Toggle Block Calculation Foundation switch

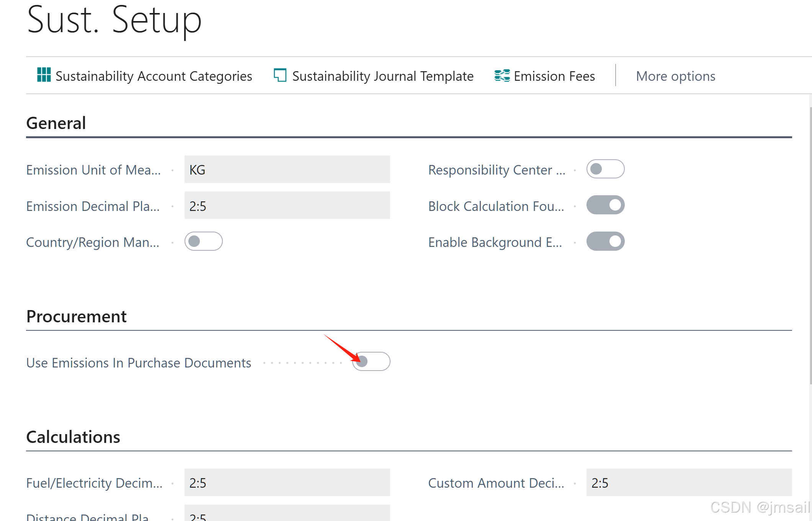605,205
